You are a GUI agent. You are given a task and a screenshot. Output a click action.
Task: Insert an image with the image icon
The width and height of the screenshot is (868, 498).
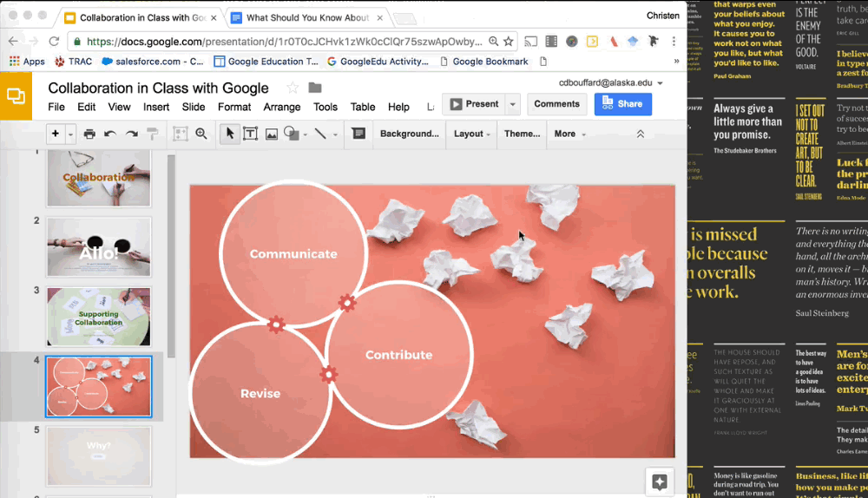(x=271, y=134)
